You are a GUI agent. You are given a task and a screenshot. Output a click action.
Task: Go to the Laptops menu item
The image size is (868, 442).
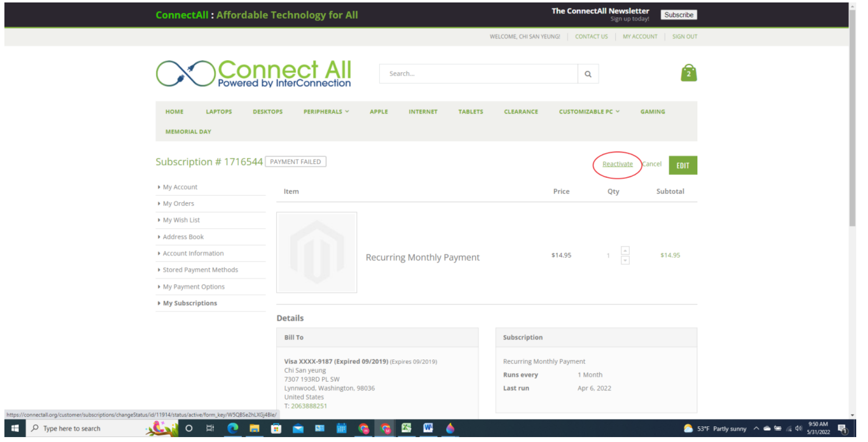[219, 112]
